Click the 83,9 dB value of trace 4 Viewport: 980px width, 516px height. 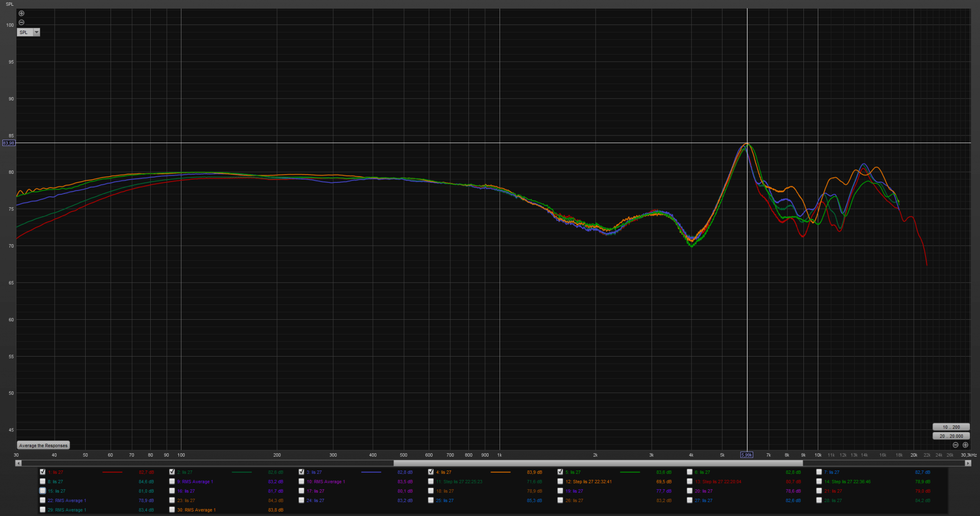pos(535,472)
